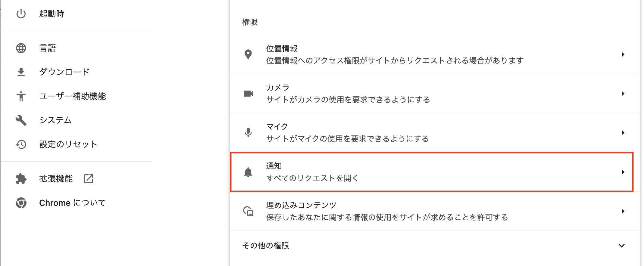Screen dimensions: 644x266
Task: Click the accessibility figure icon
Action: tap(21, 96)
